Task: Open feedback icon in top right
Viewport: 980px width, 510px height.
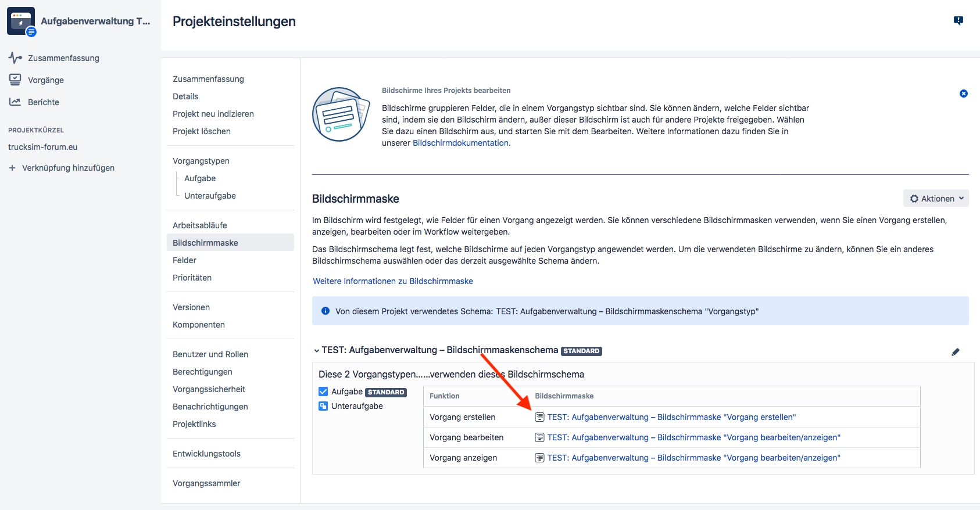Action: (x=958, y=21)
